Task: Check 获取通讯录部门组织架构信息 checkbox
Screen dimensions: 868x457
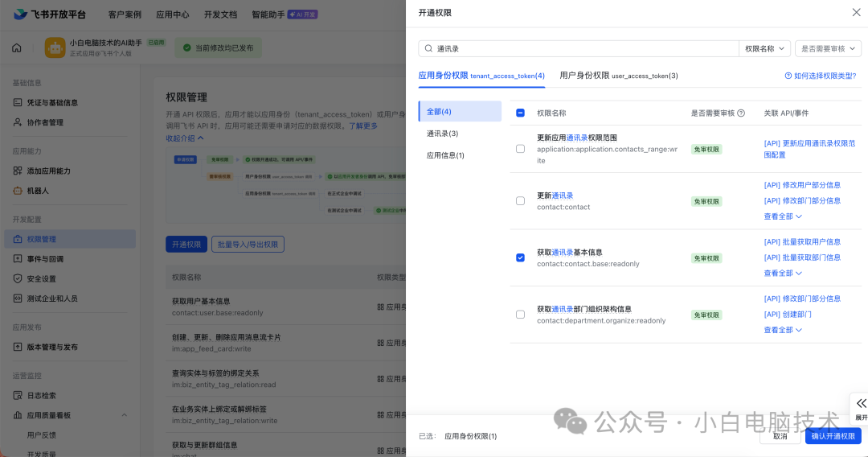Action: (520, 315)
